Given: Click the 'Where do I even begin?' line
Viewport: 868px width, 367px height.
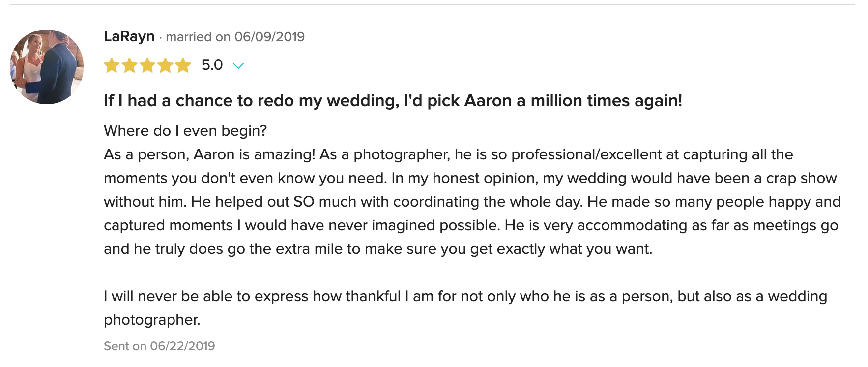Looking at the screenshot, I should coord(185,131).
